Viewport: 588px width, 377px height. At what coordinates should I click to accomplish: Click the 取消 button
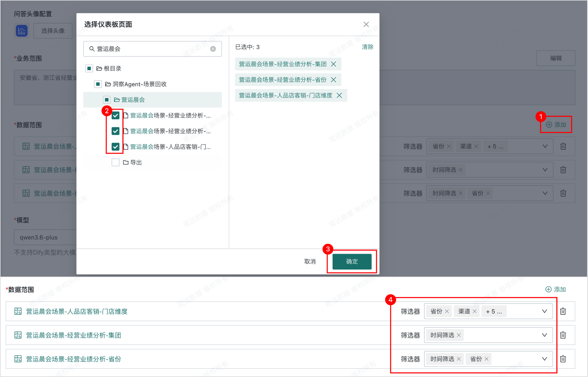310,261
